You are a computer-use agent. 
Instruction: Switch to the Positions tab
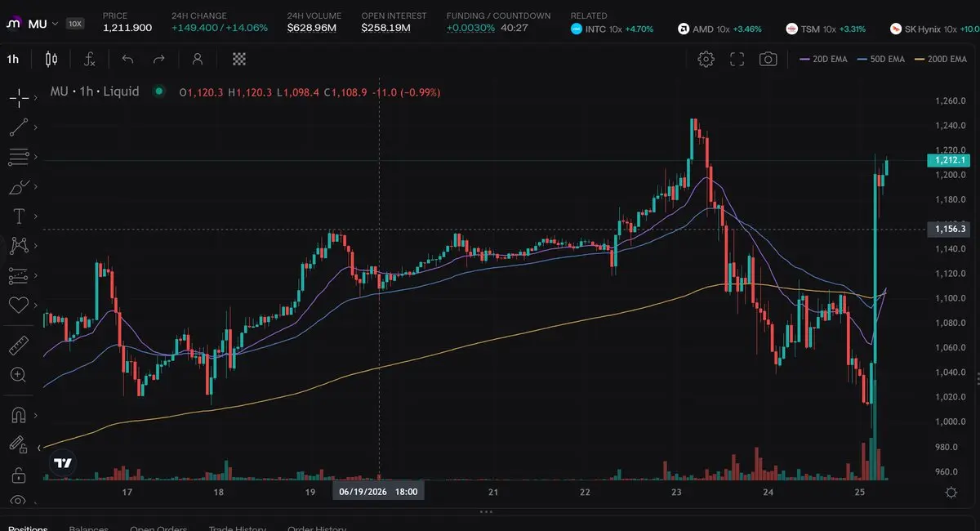pos(28,527)
